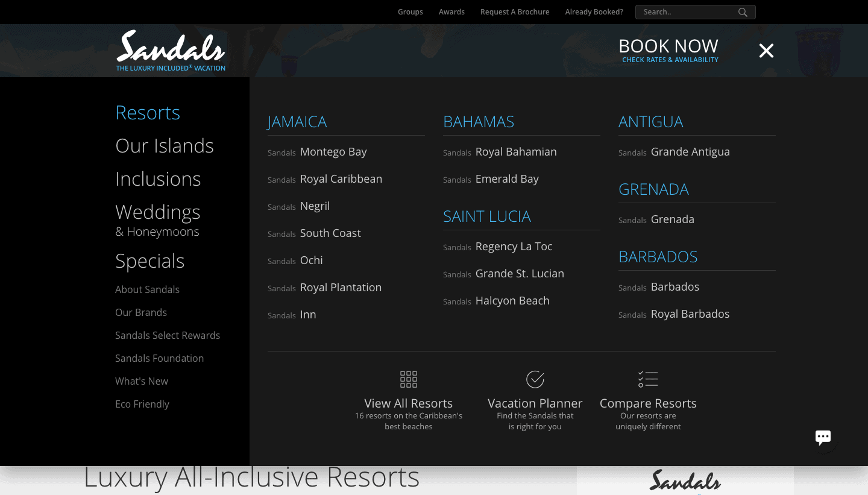Open Sandals Emerald Bay resort
The height and width of the screenshot is (495, 868).
pyautogui.click(x=491, y=179)
